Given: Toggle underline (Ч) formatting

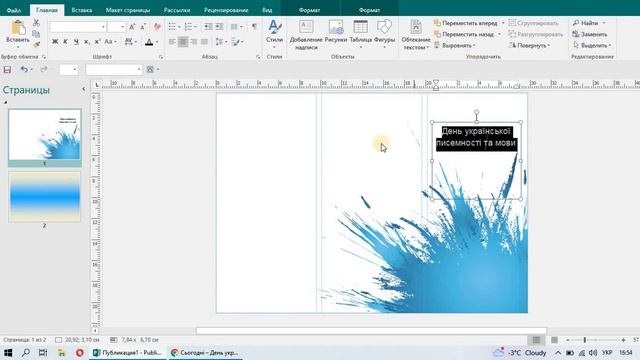Looking at the screenshot, I should [76, 42].
